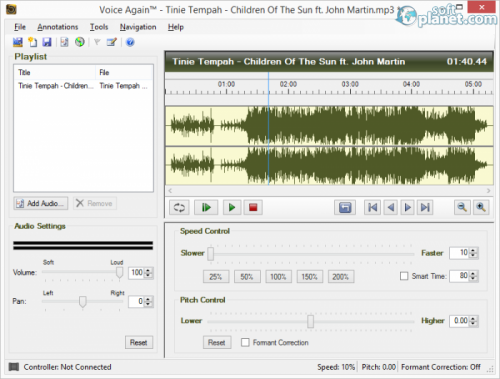
Task: Increase the Pitch value stepper
Action: (473, 318)
